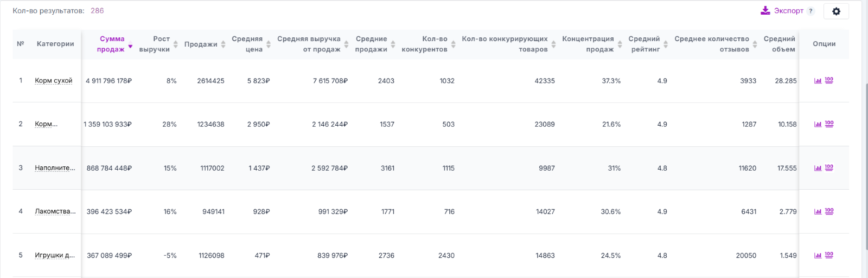Sort by Рост выручки column arrows

pos(176,44)
